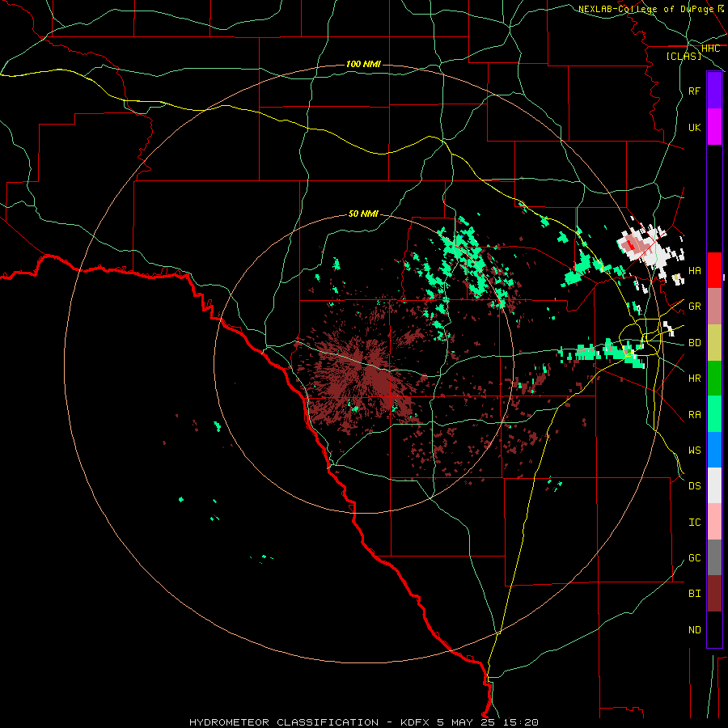Click the RA legend label
This screenshot has height=728, width=728.
click(x=694, y=415)
